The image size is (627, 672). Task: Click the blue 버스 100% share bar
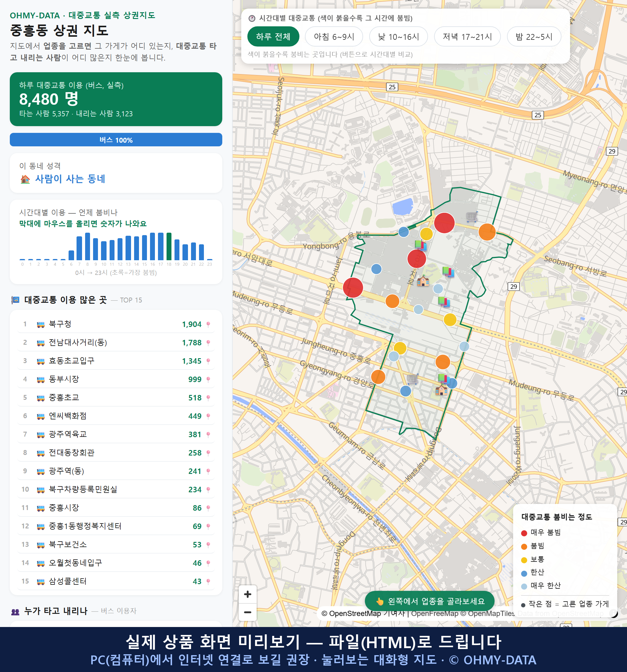[x=116, y=140]
